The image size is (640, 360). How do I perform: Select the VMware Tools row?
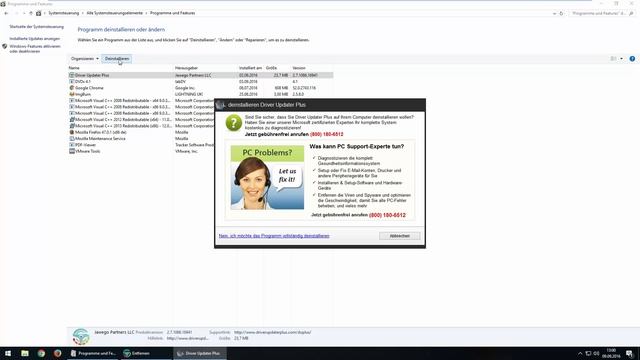click(141, 151)
